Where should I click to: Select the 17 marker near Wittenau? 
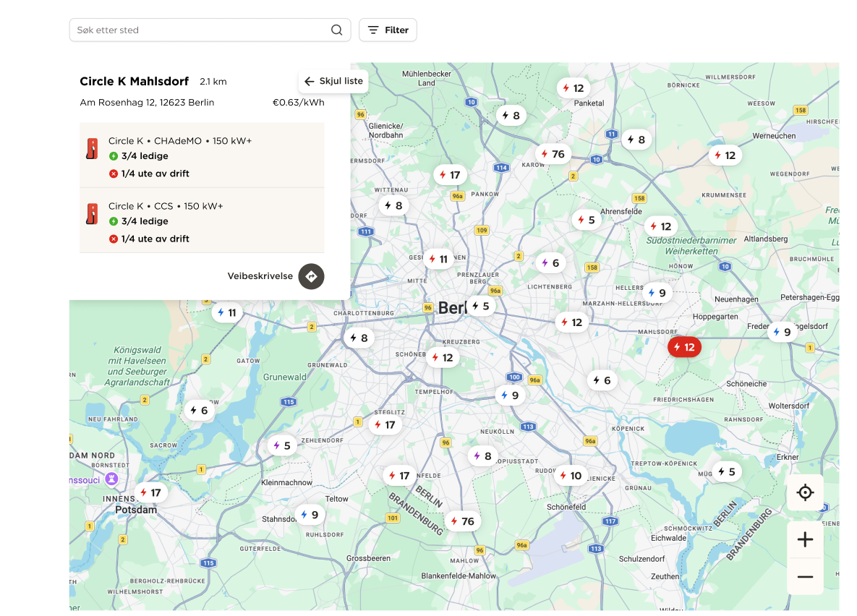click(451, 175)
